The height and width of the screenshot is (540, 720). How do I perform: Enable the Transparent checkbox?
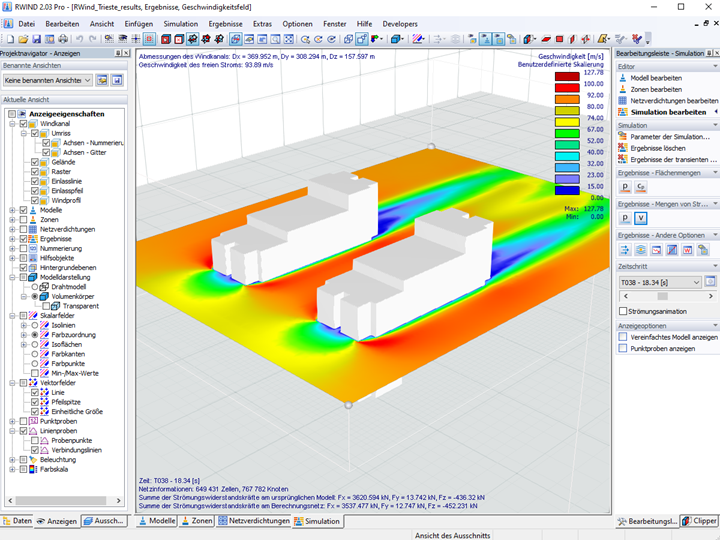[46, 306]
